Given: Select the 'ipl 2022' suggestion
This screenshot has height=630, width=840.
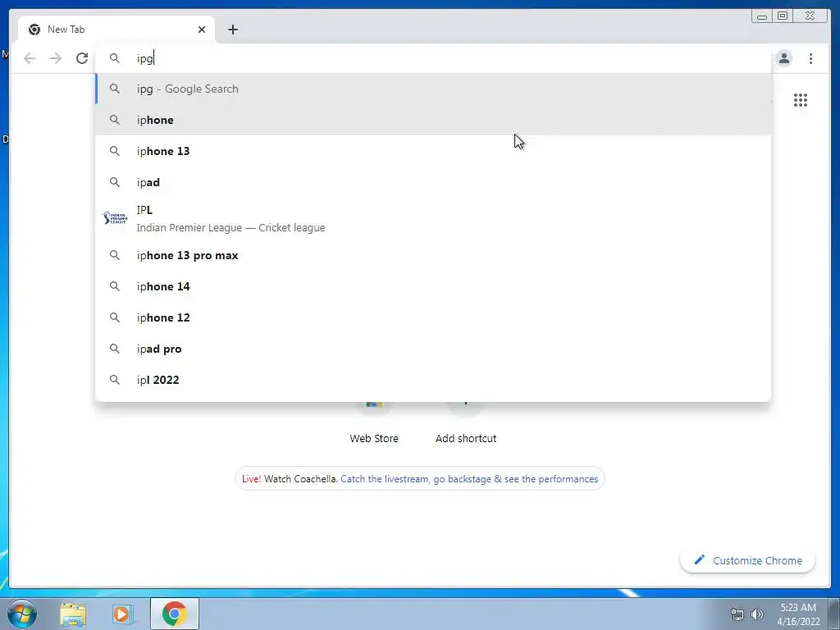Looking at the screenshot, I should point(433,380).
